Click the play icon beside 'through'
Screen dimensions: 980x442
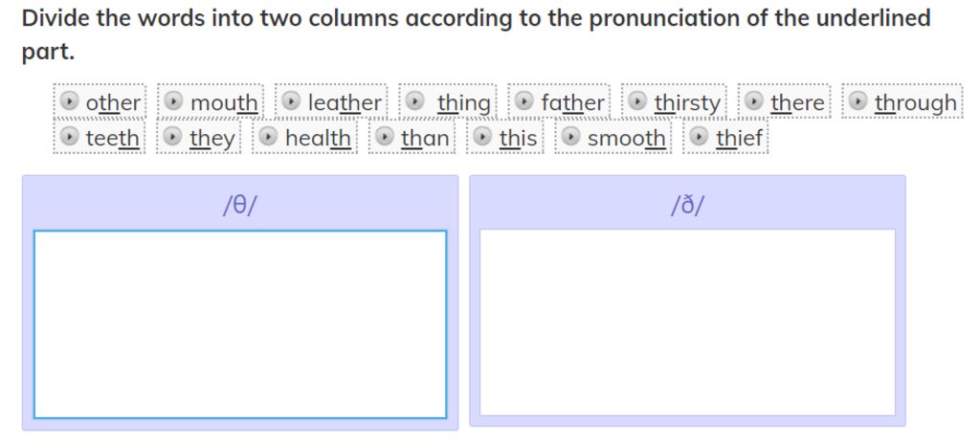point(858,100)
